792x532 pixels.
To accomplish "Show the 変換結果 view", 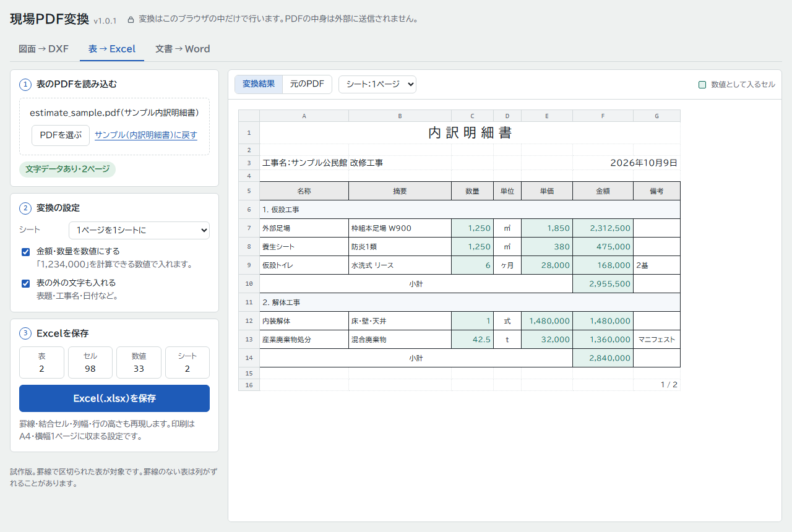I will 259,84.
